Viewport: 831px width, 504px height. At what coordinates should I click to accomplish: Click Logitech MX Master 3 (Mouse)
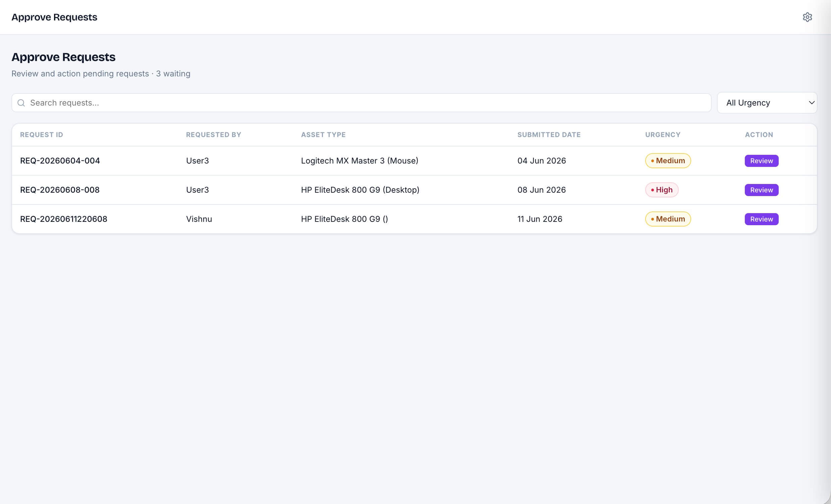tap(359, 161)
